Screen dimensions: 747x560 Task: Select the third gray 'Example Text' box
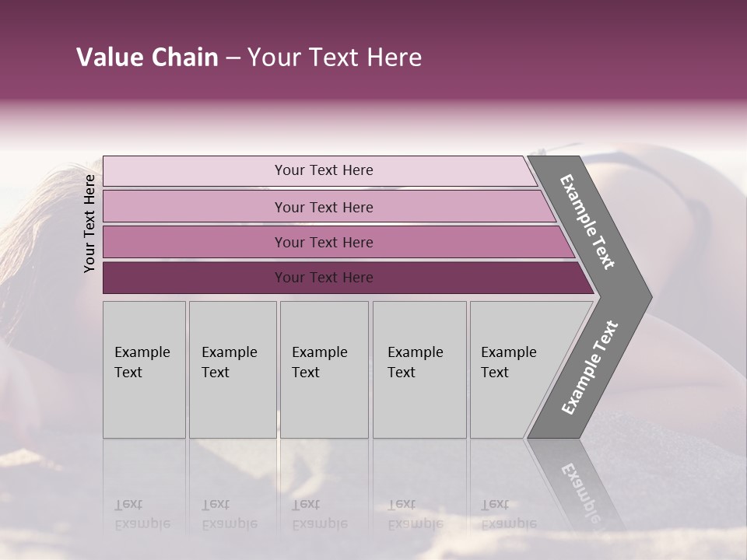[x=324, y=369]
